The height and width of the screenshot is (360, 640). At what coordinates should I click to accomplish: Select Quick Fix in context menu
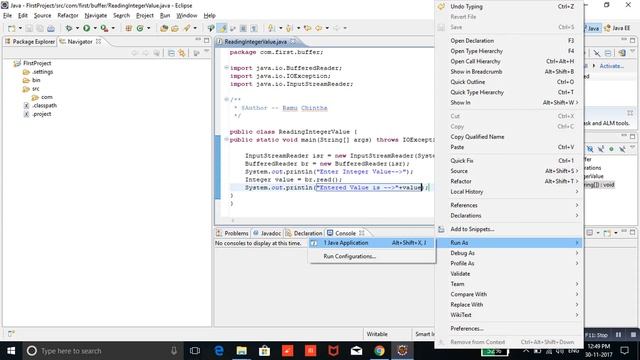[x=509, y=161]
